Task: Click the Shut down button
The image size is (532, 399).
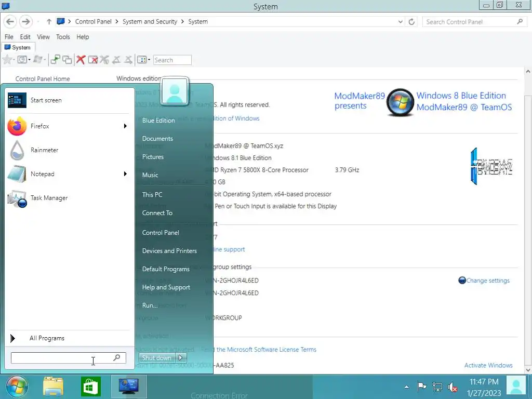Action: point(157,357)
